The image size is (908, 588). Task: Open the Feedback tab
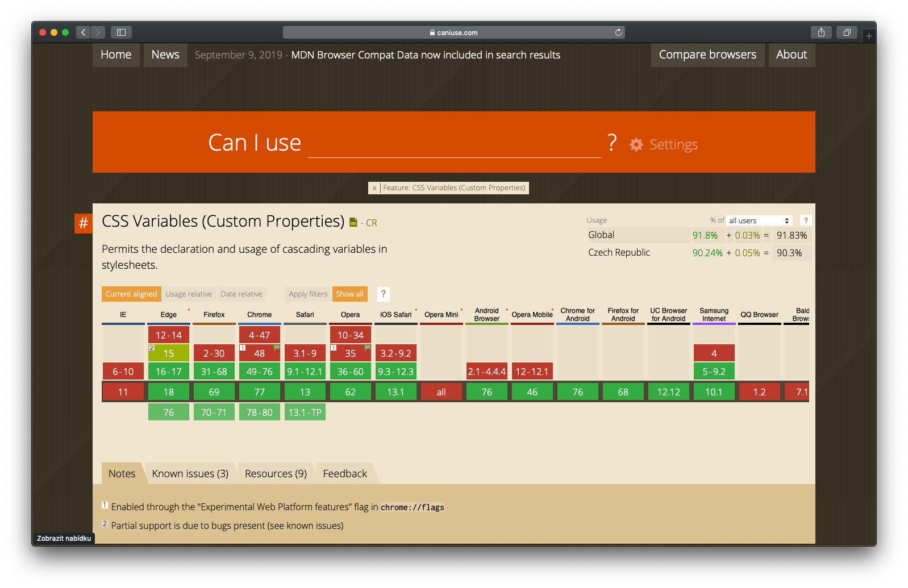pos(345,473)
